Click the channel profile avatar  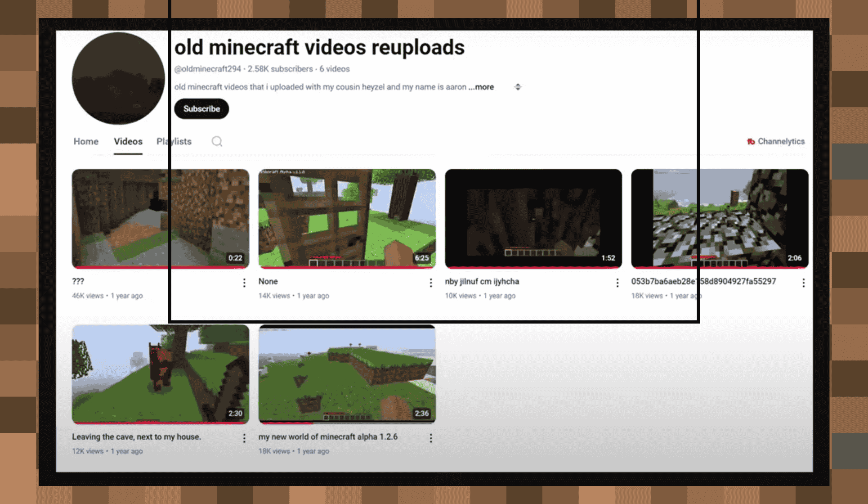tap(118, 78)
